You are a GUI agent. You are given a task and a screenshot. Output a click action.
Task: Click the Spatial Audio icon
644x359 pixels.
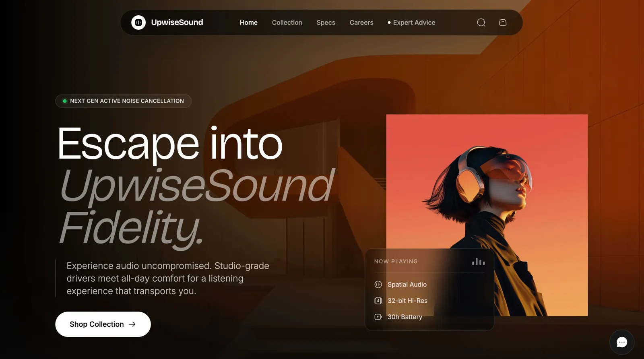click(x=378, y=285)
